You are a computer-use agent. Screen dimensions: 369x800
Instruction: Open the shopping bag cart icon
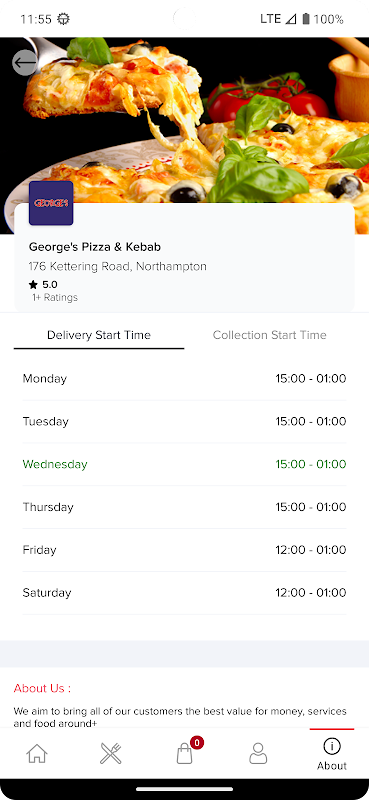pyautogui.click(x=184, y=753)
